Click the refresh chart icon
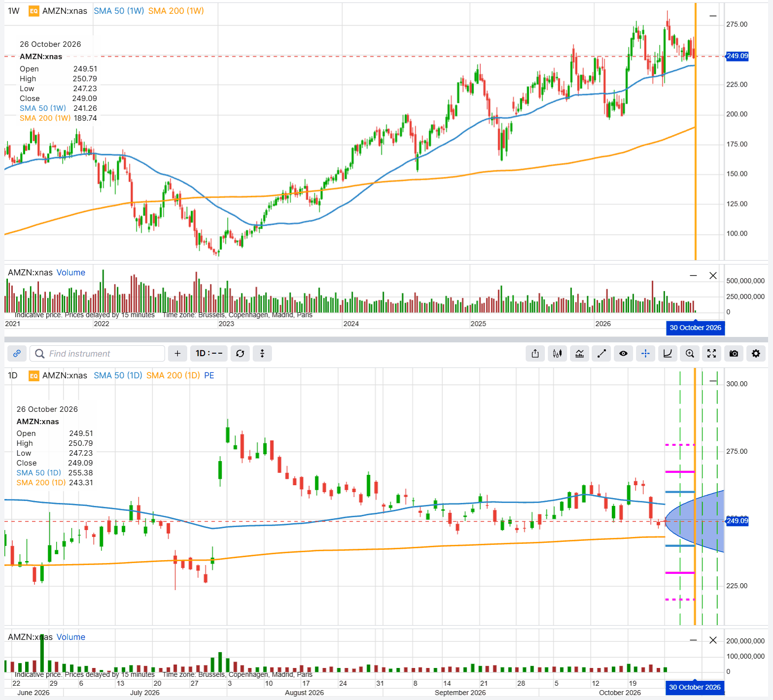The image size is (773, 700). pos(240,354)
